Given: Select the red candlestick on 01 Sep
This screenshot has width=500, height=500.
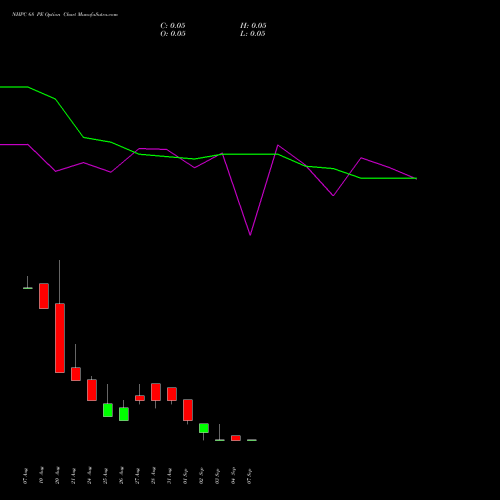Looking at the screenshot, I should [188, 410].
